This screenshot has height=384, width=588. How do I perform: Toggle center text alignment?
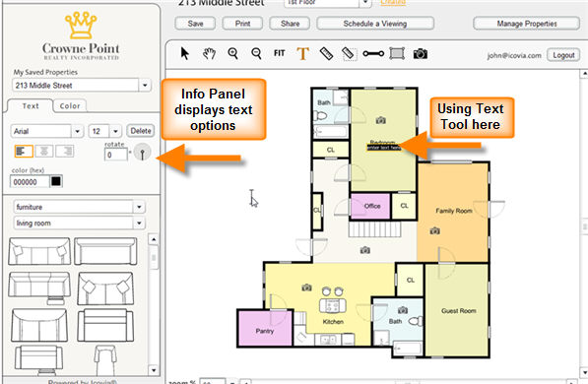pyautogui.click(x=44, y=151)
